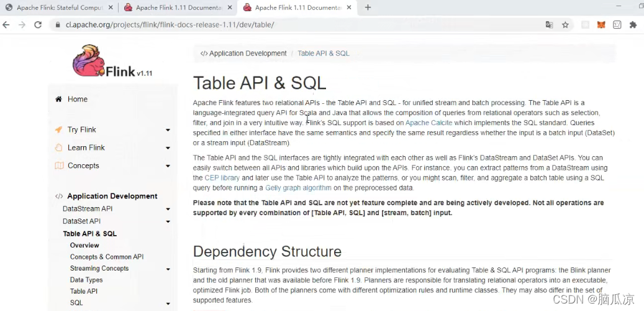Switch to the Apache Flink: Stateful Computations tab
644x311 pixels.
59,7
